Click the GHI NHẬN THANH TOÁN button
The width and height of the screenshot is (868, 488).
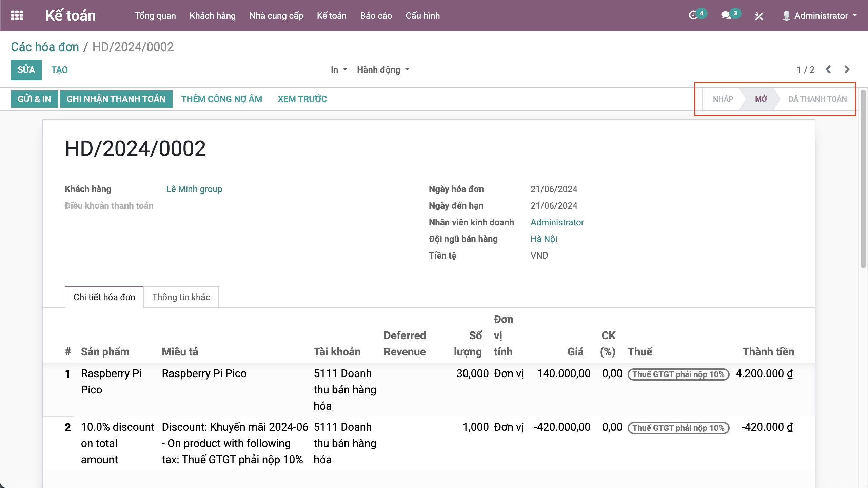point(116,99)
